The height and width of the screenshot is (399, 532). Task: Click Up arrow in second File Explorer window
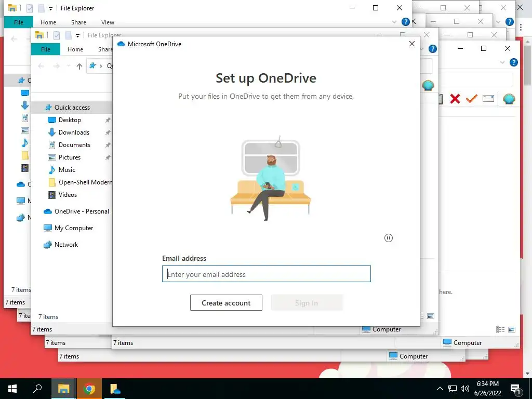[79, 66]
